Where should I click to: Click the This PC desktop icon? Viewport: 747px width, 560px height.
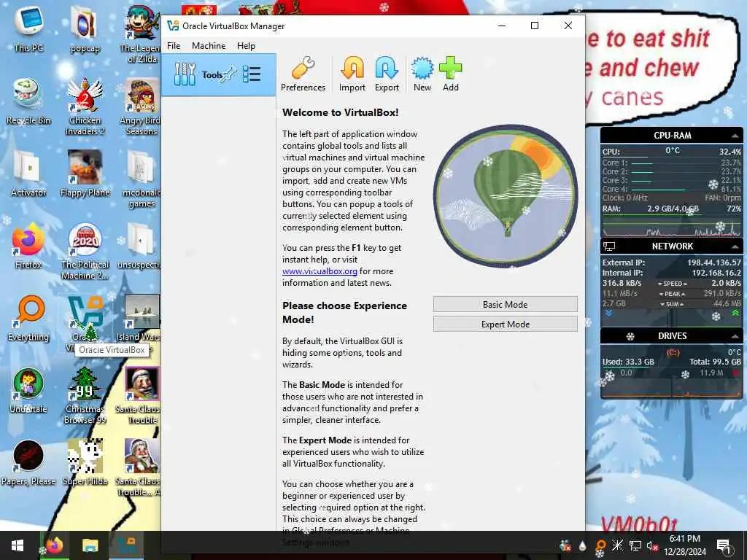(28, 28)
